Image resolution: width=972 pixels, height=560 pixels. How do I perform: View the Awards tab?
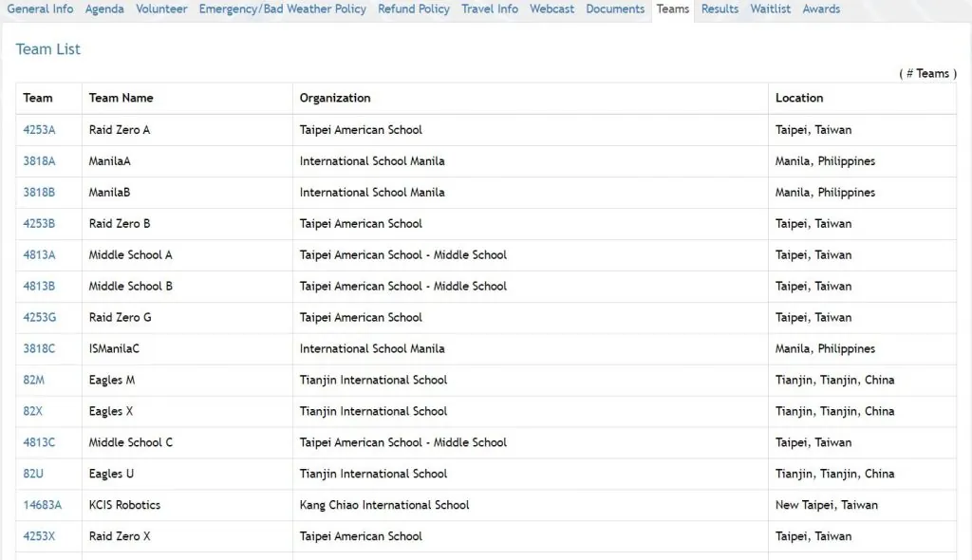tap(821, 9)
